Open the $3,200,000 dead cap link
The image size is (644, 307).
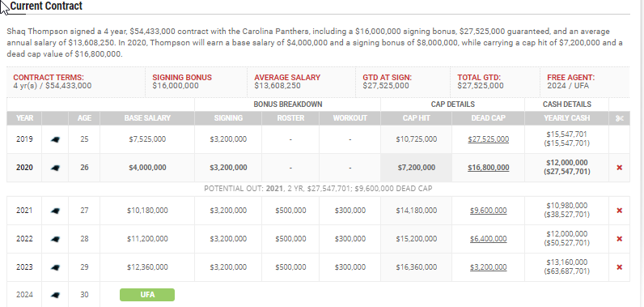(489, 267)
